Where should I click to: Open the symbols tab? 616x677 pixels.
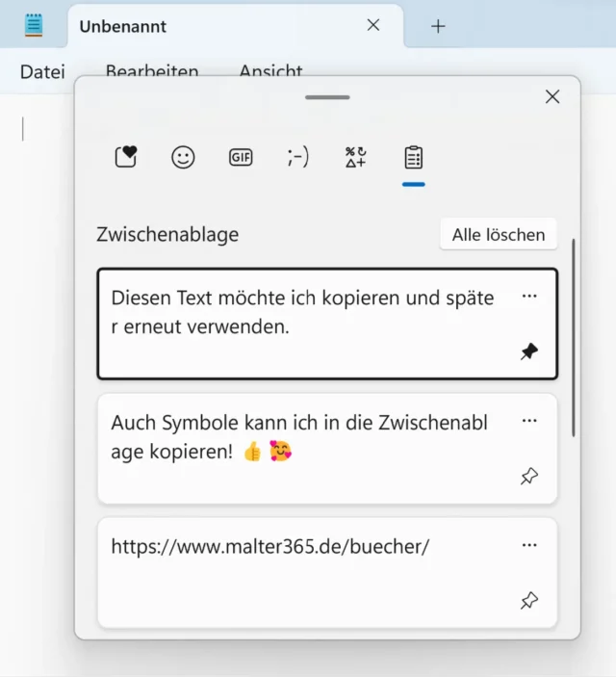pos(356,157)
